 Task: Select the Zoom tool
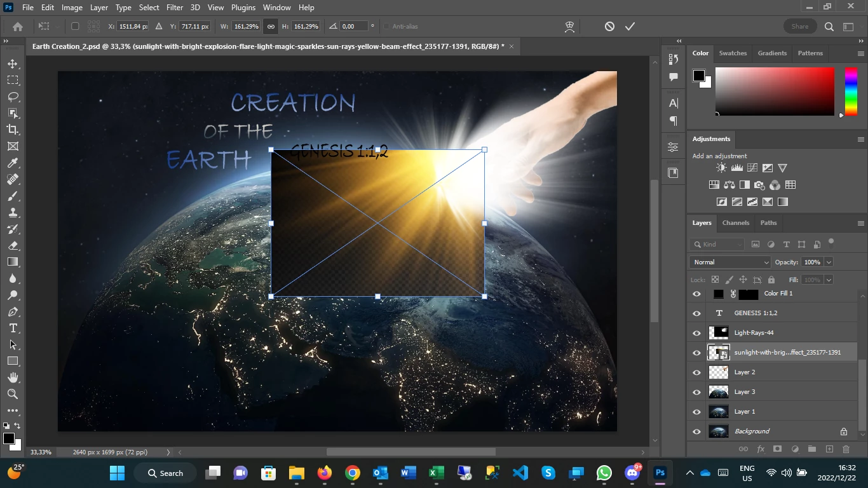13,394
